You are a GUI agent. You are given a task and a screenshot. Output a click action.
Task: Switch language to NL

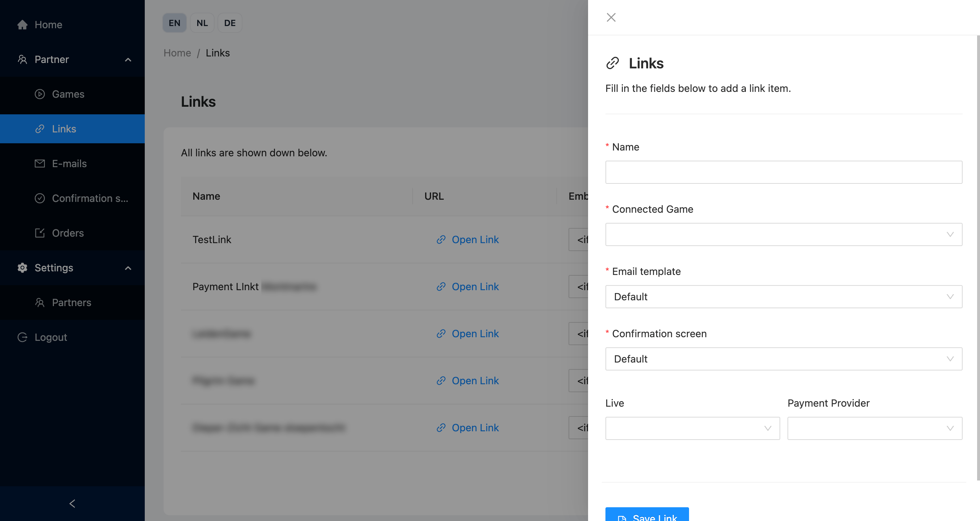click(202, 23)
